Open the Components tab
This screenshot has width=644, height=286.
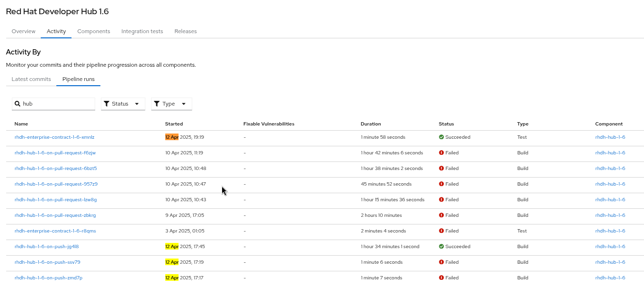[x=94, y=31]
